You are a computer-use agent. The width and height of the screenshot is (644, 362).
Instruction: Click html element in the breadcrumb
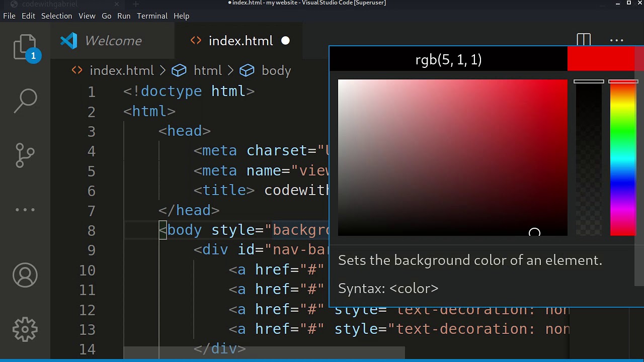207,70
